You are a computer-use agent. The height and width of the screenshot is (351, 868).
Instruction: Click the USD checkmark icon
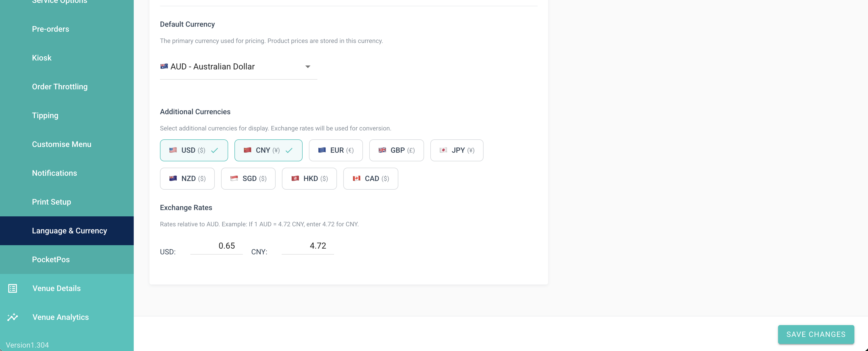(x=214, y=150)
